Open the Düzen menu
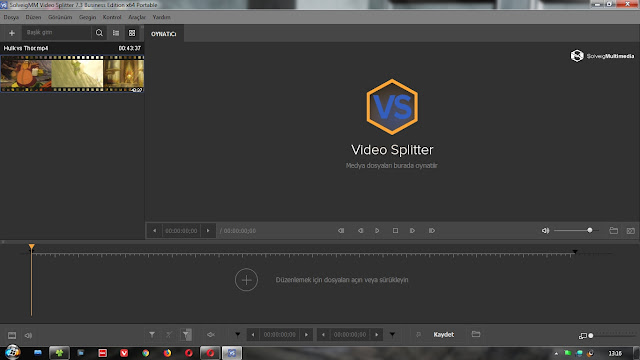This screenshot has height=360, width=640. 33,17
